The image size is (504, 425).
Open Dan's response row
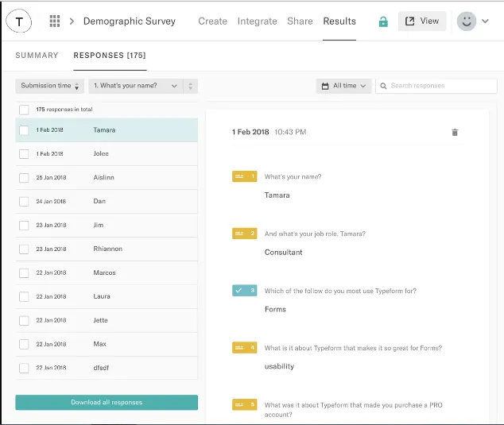[107, 202]
